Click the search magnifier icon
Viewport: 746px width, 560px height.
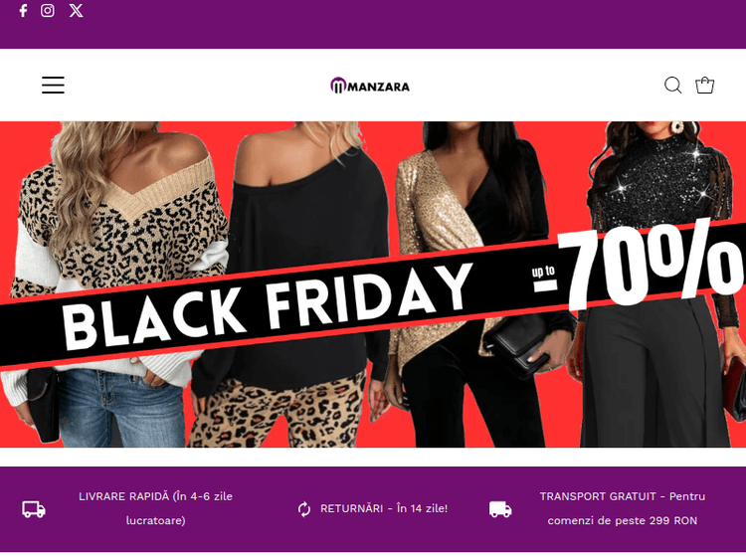point(672,86)
